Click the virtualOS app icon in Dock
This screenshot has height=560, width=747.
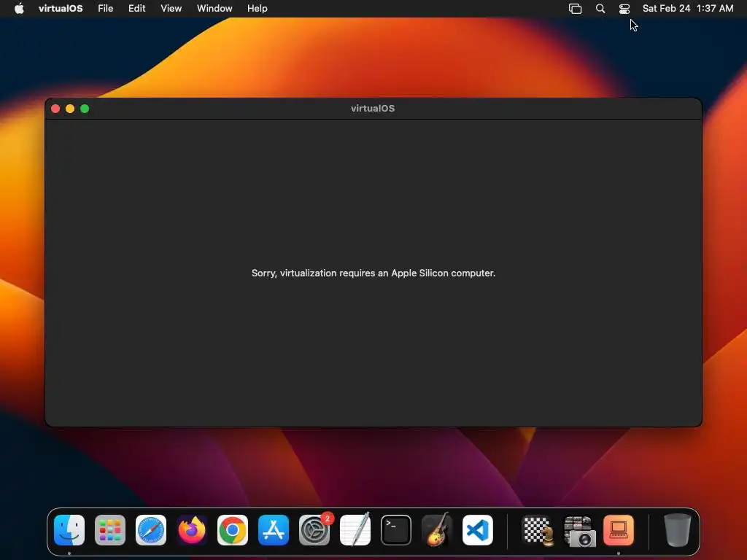pyautogui.click(x=619, y=530)
